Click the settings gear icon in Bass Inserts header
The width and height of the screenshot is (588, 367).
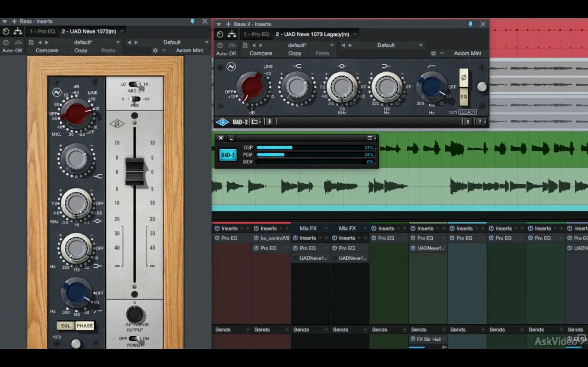pyautogui.click(x=155, y=50)
